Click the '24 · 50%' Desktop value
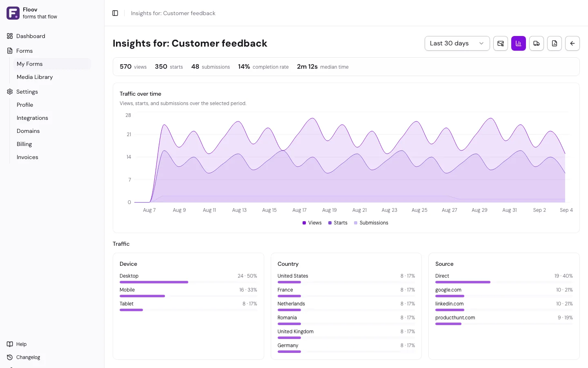This screenshot has height=368, width=588. 247,276
